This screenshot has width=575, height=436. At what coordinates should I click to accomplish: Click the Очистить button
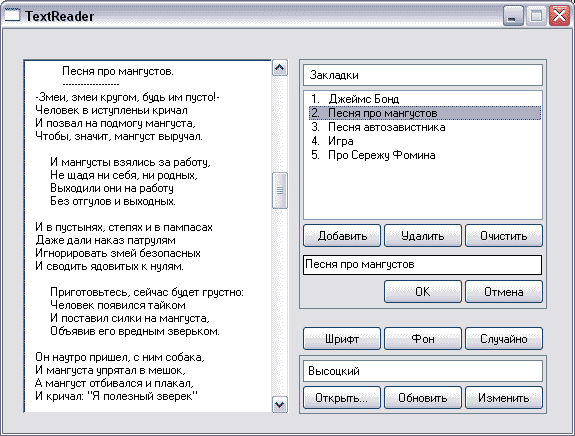point(503,236)
